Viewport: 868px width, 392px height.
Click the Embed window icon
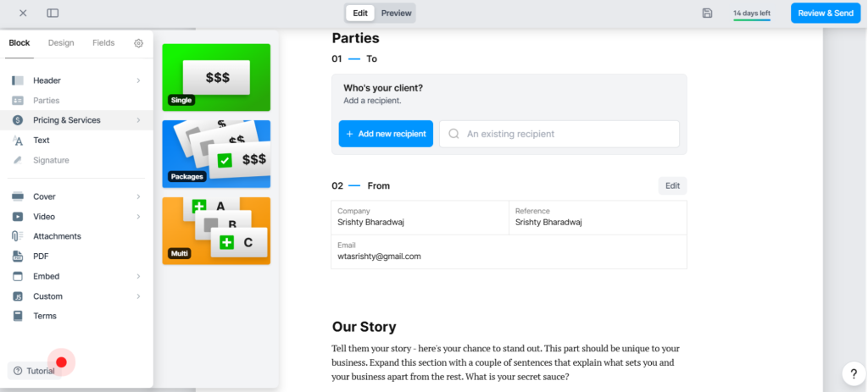18,277
